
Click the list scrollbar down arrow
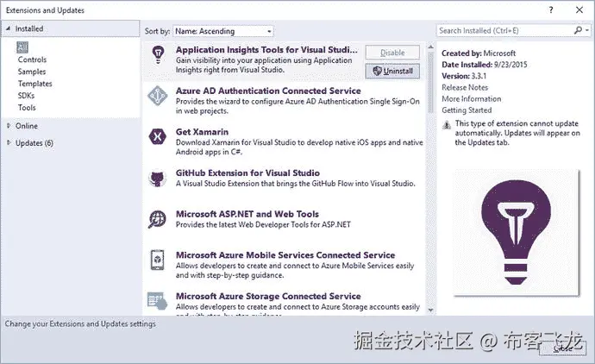point(430,311)
